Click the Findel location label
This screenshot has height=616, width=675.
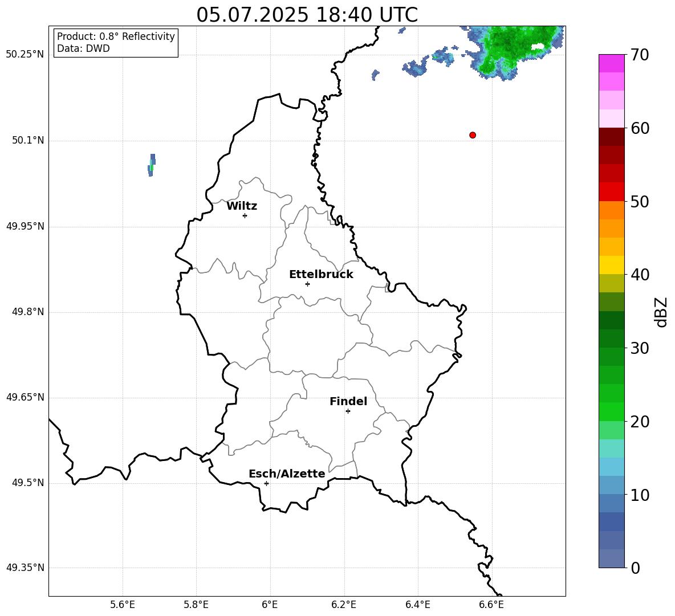coord(348,401)
